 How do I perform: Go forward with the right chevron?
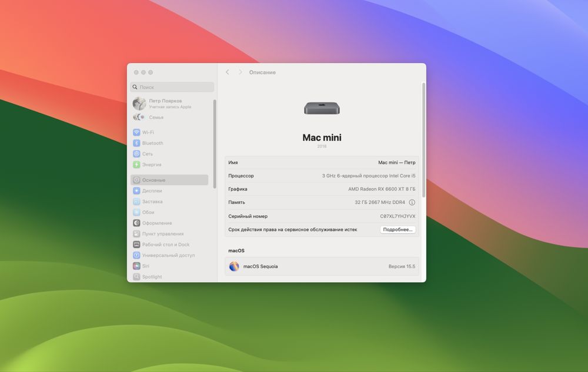[240, 72]
